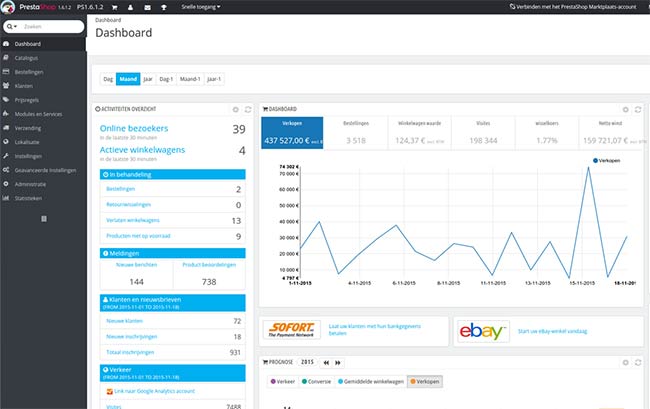The image size is (650, 409).
Task: Go to previous year in Prognose
Action: click(x=326, y=363)
